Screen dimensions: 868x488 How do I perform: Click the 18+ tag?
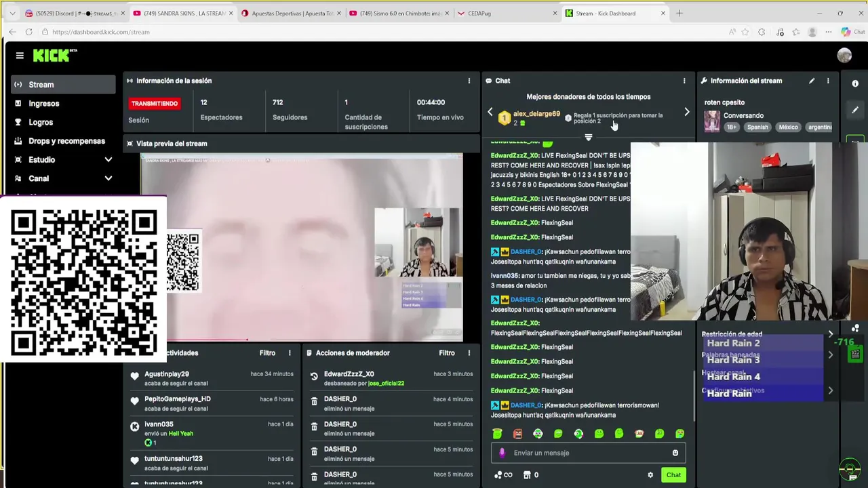pos(732,127)
